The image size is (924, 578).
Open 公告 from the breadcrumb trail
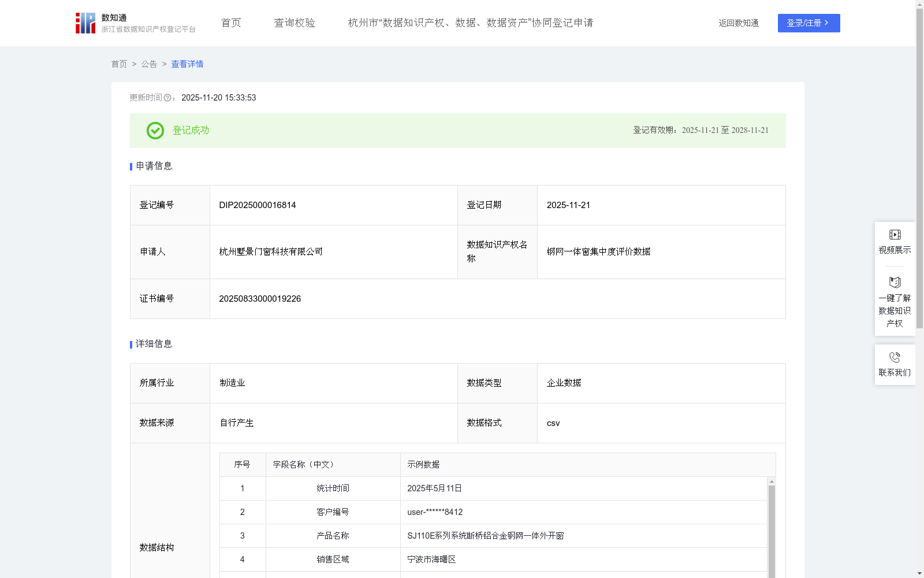pyautogui.click(x=149, y=64)
